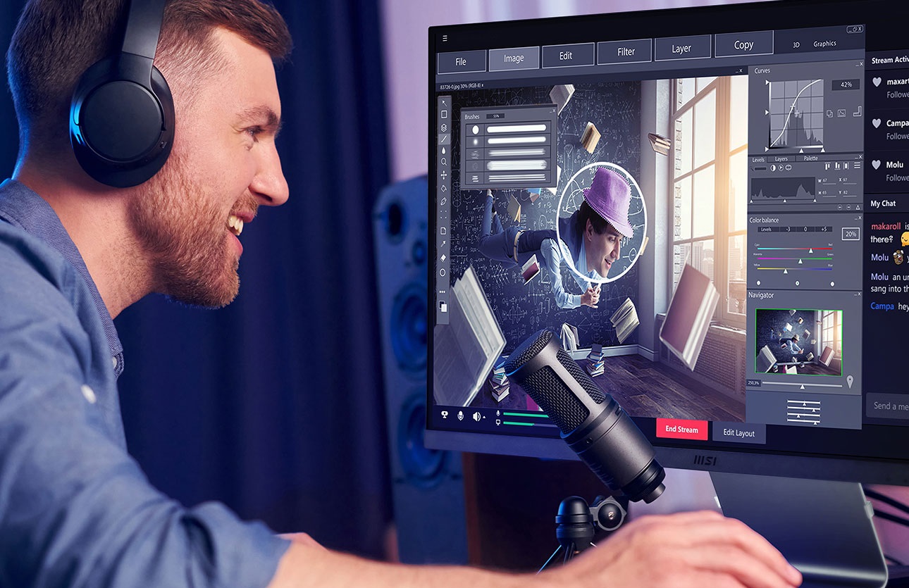909x588 pixels.
Task: Open the hamburger menu at top left
Action: tap(445, 38)
